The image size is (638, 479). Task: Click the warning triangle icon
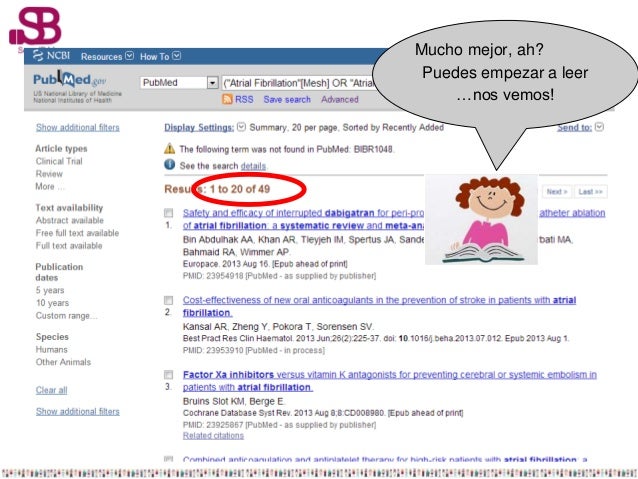(x=169, y=149)
